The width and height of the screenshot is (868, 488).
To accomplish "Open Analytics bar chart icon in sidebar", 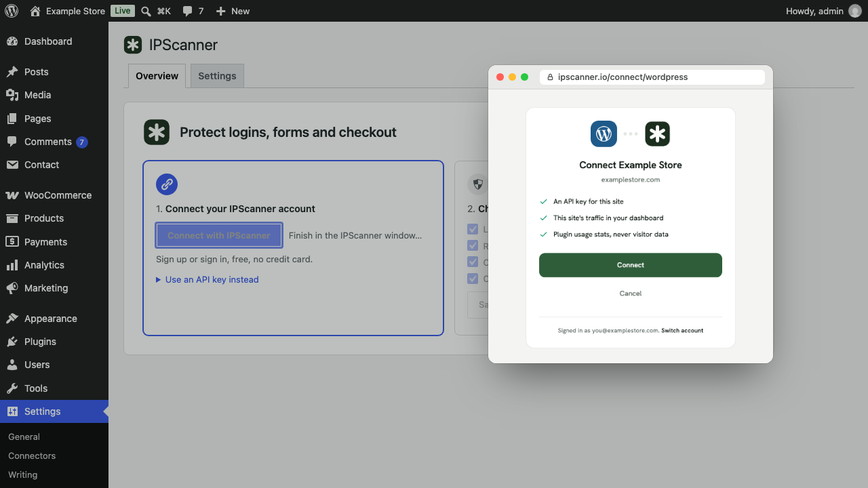I will coord(12,265).
